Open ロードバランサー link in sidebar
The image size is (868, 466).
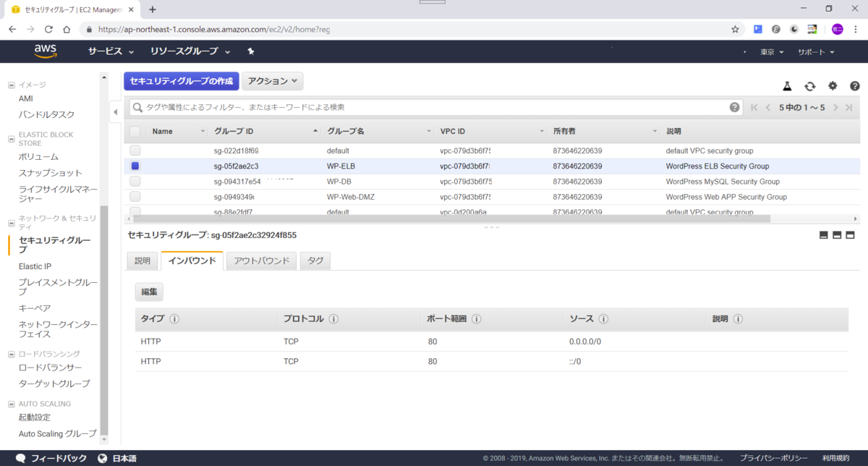coord(50,367)
